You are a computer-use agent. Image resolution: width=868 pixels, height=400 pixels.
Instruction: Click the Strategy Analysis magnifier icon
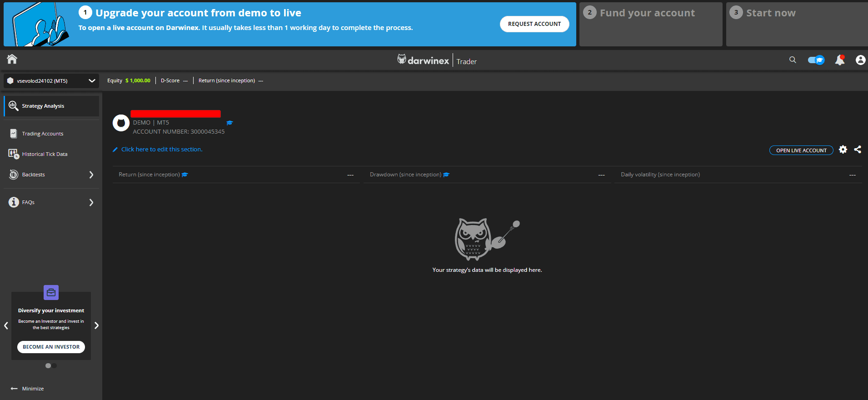[x=14, y=106]
